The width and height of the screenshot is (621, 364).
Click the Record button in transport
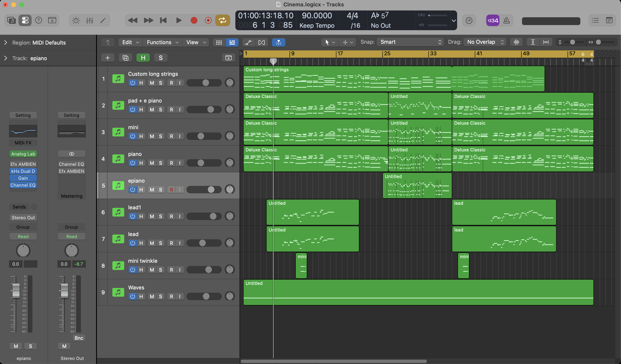click(x=194, y=21)
